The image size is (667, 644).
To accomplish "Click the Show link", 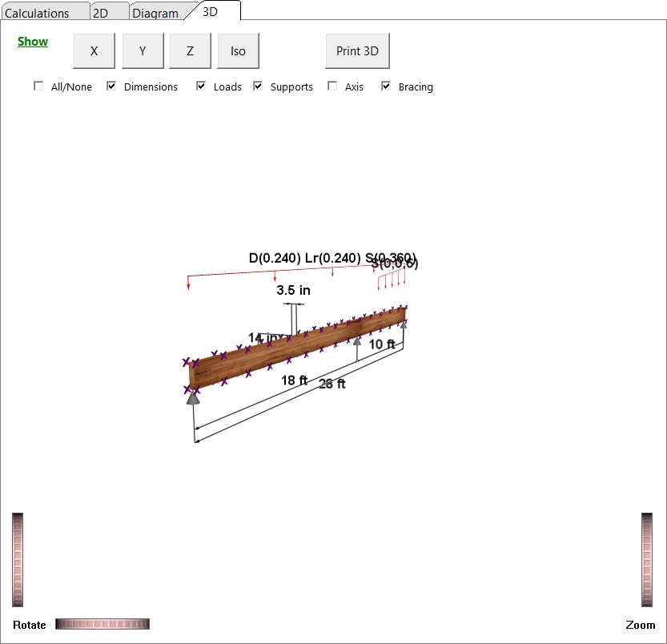I will click(x=32, y=41).
